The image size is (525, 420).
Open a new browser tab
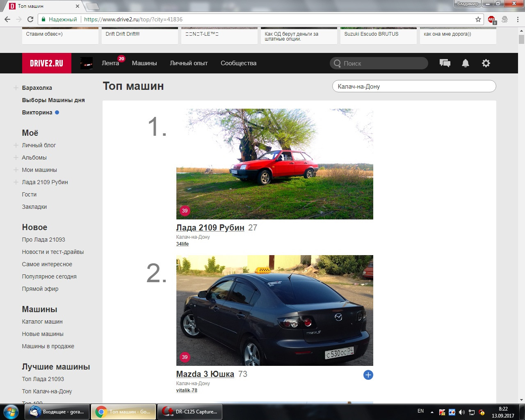pyautogui.click(x=93, y=6)
